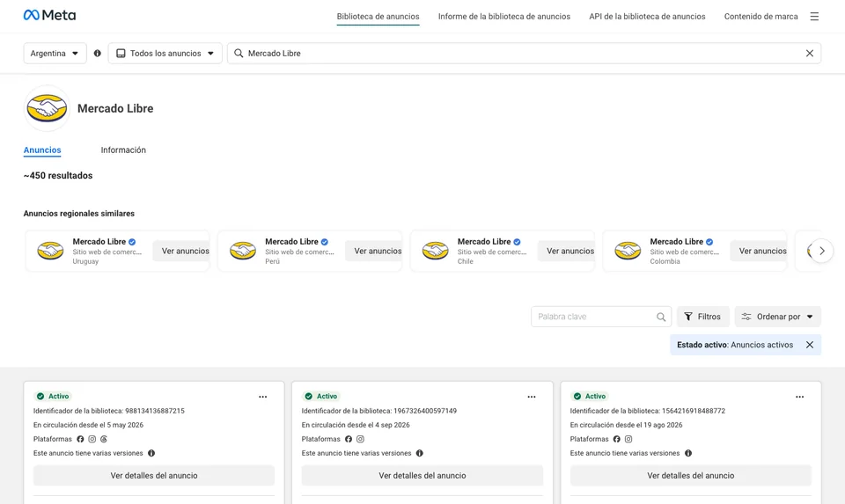
Task: Switch to the Información tab
Action: coord(123,150)
